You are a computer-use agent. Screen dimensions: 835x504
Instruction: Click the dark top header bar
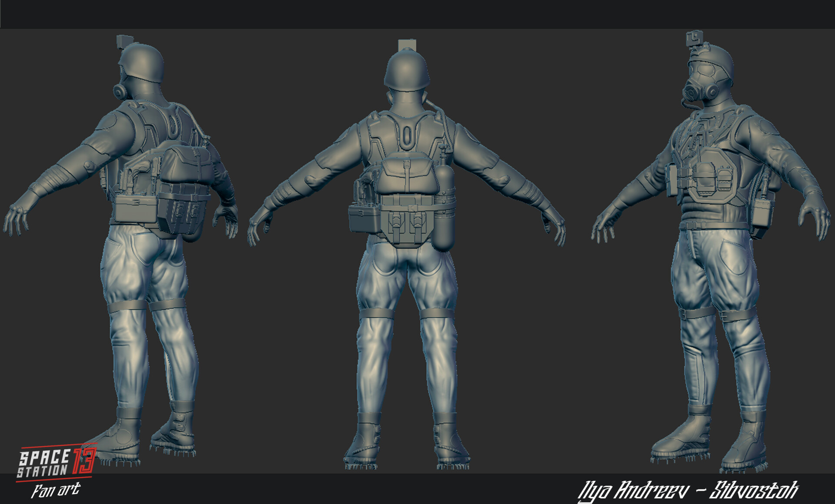[417, 14]
